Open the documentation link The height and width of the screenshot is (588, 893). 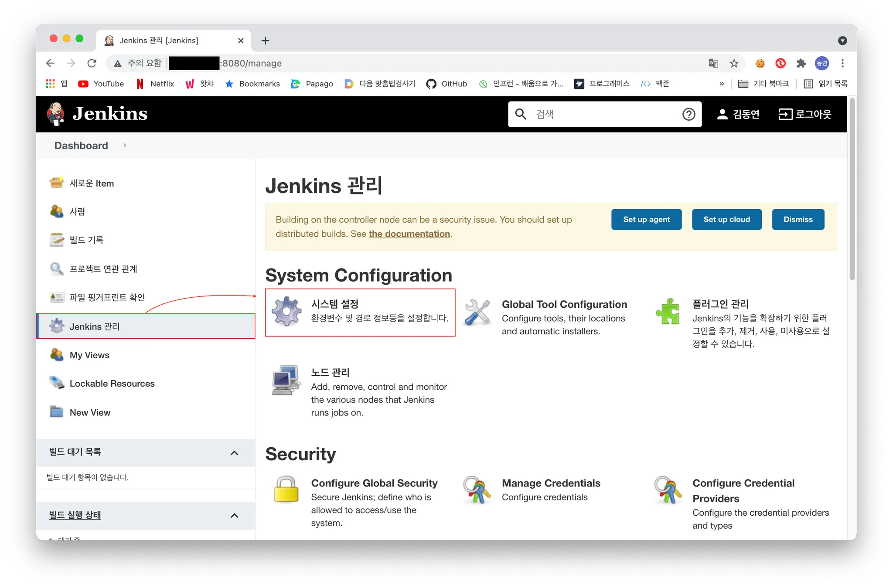(x=409, y=234)
